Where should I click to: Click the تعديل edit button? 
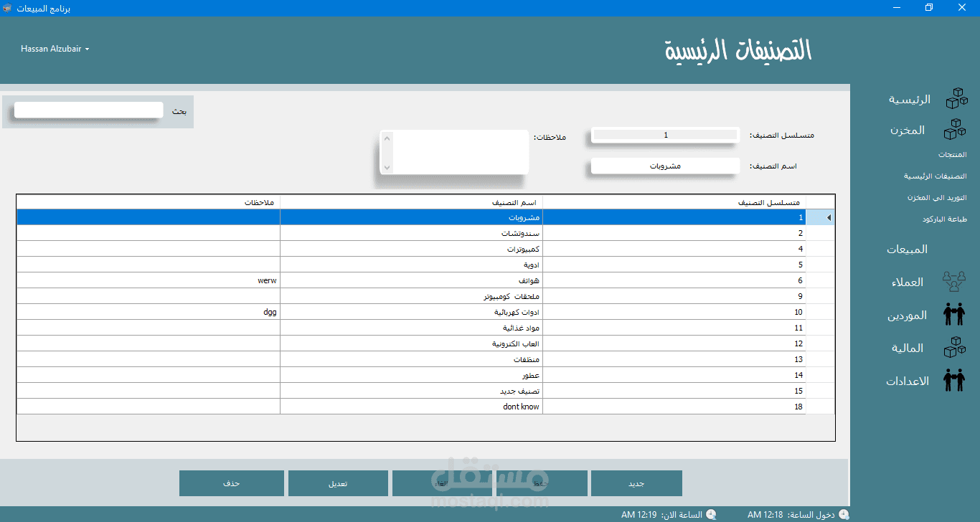click(338, 483)
